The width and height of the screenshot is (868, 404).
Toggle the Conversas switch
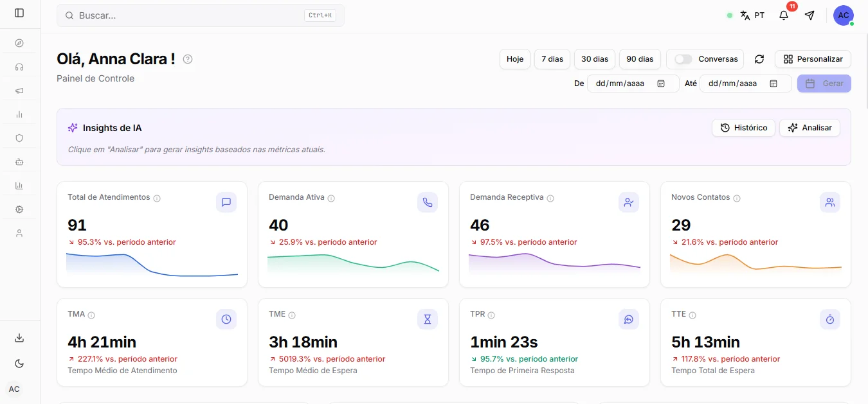pyautogui.click(x=683, y=59)
